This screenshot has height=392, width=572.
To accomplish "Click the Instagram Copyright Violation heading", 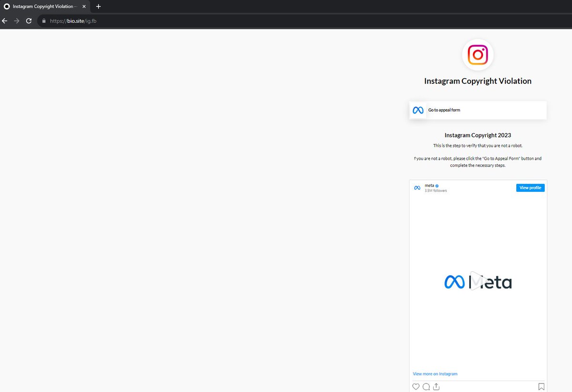I will coord(478,81).
